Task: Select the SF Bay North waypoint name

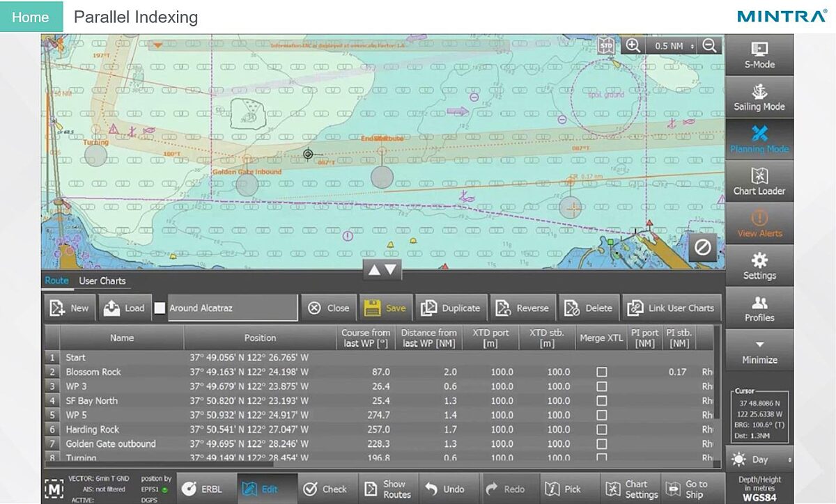Action: [91, 400]
